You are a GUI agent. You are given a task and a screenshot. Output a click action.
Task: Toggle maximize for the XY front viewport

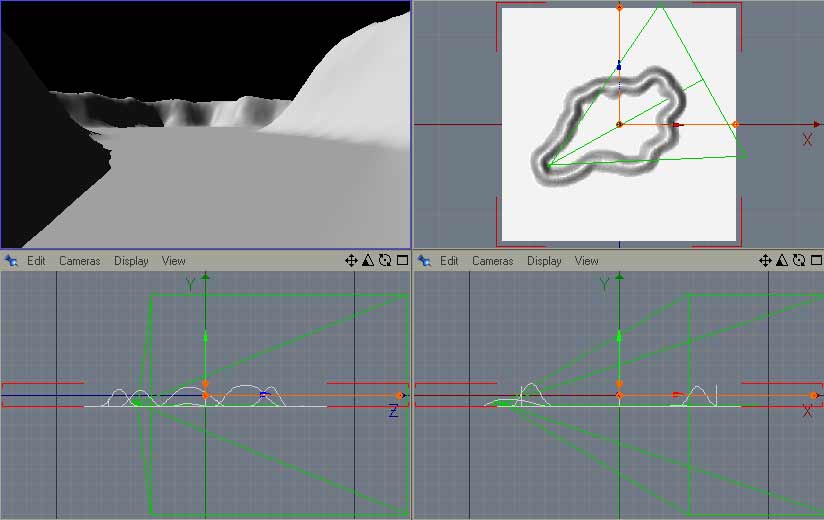coord(815,261)
